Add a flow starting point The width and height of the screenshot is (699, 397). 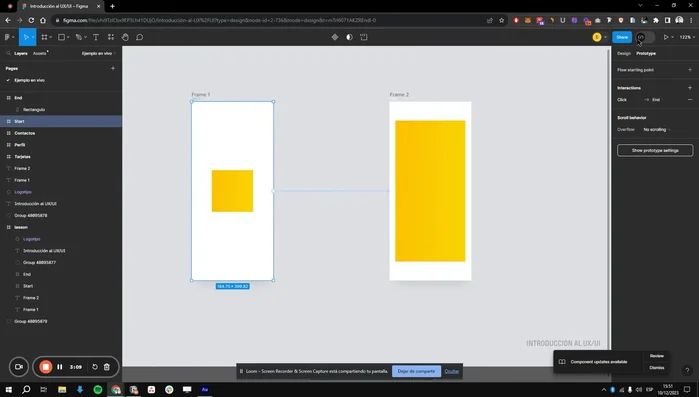[690, 70]
